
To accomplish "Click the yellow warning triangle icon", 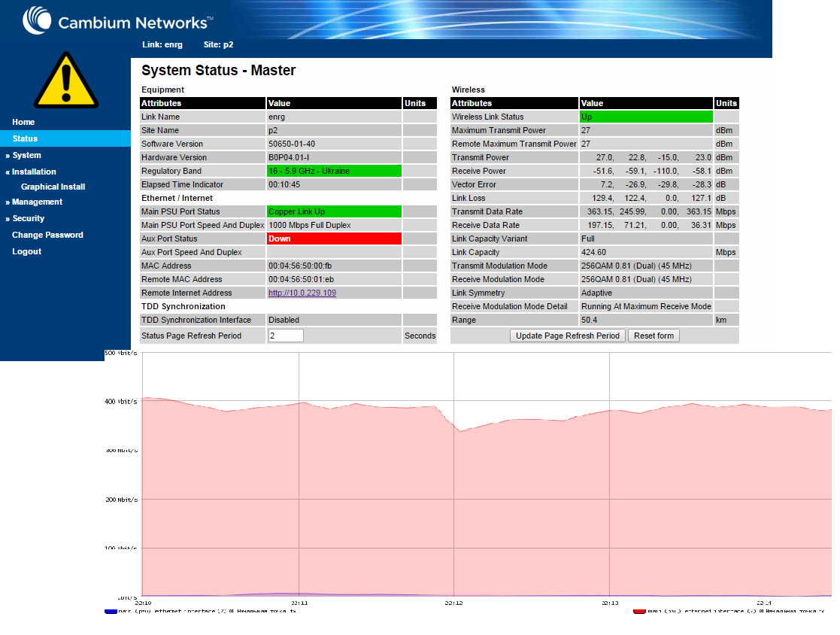I will click(66, 81).
